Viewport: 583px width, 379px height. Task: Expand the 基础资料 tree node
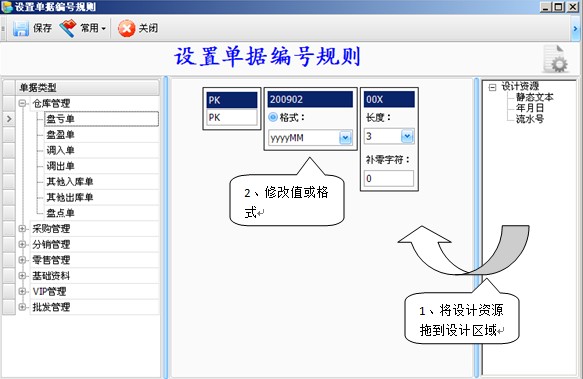[x=22, y=276]
